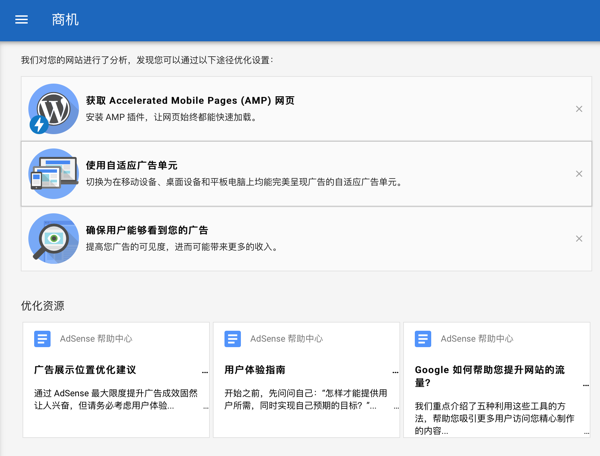Open the hamburger navigation menu
Image resolution: width=600 pixels, height=456 pixels.
pyautogui.click(x=21, y=20)
